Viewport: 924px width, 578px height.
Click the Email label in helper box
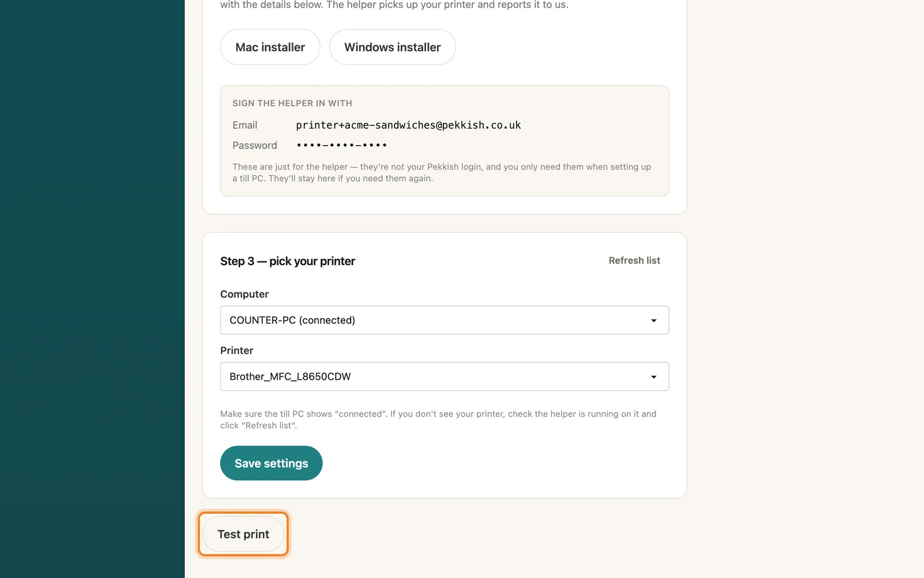[x=245, y=125]
